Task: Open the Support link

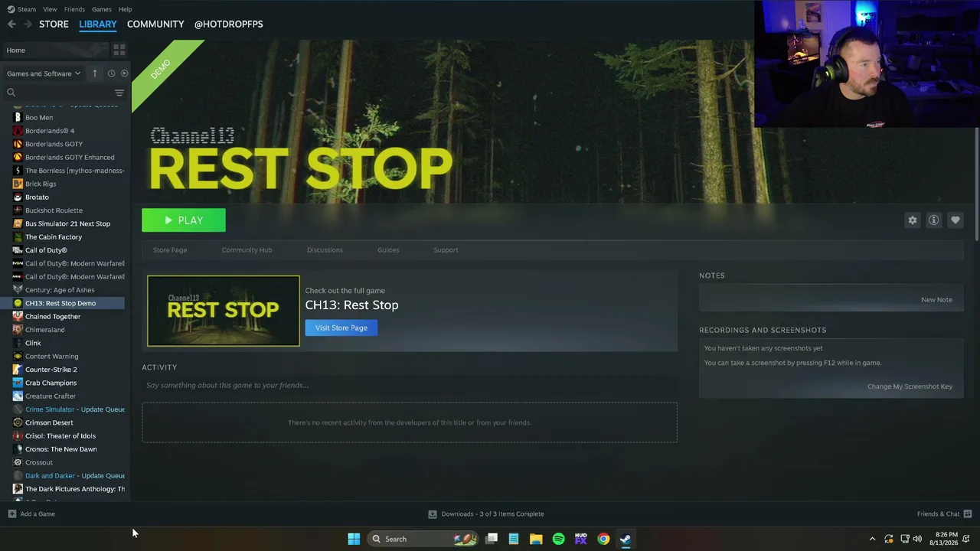Action: pyautogui.click(x=446, y=250)
